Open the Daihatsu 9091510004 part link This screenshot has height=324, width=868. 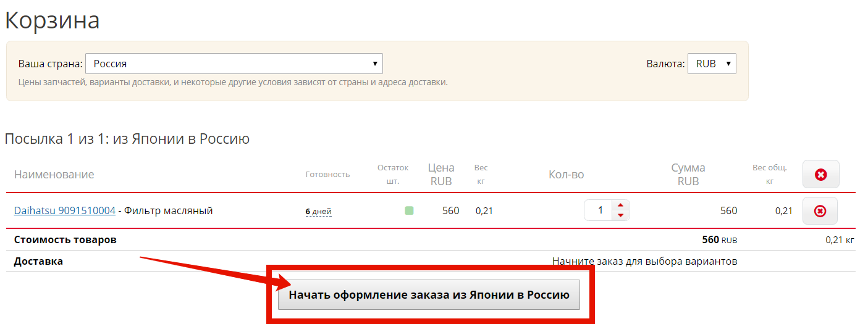65,210
